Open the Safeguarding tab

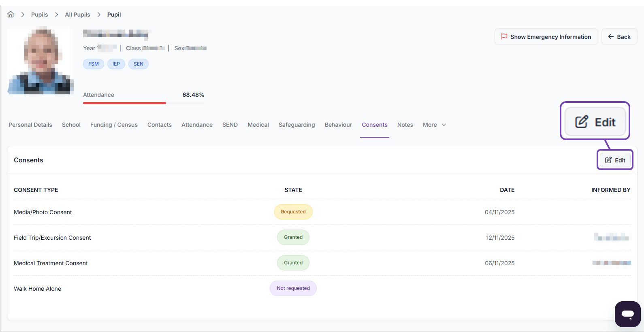coord(296,125)
